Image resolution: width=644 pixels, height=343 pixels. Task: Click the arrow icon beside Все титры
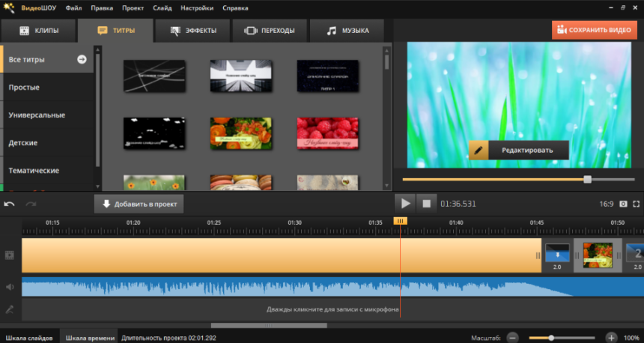[82, 59]
